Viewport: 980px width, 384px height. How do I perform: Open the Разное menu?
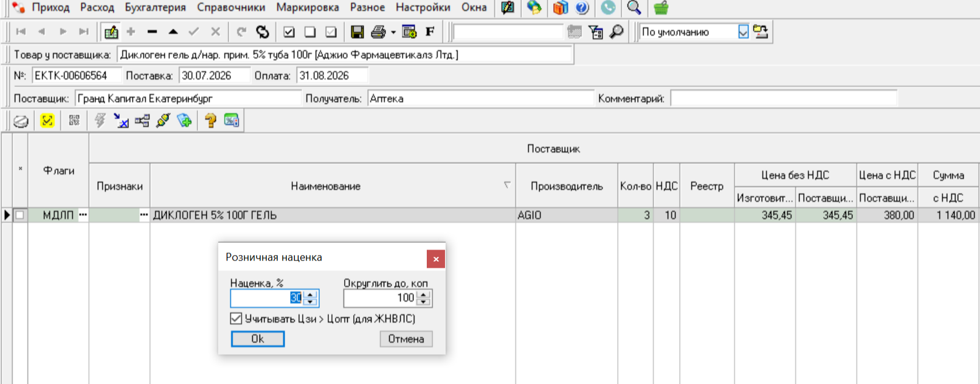point(367,7)
